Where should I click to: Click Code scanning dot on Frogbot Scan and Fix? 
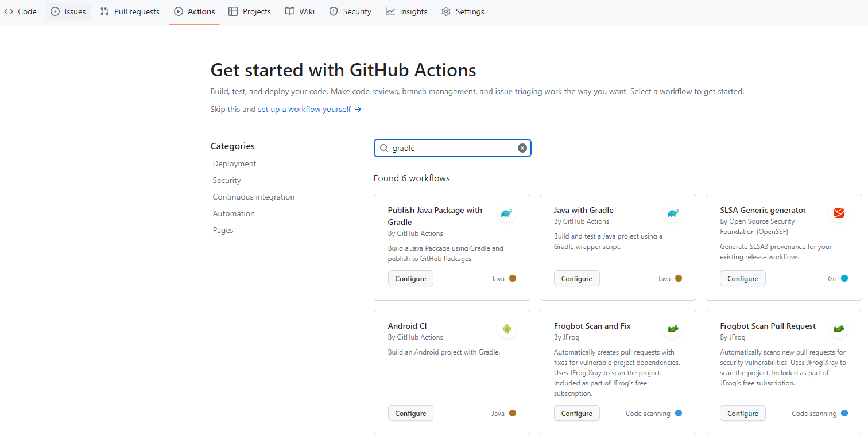point(679,413)
